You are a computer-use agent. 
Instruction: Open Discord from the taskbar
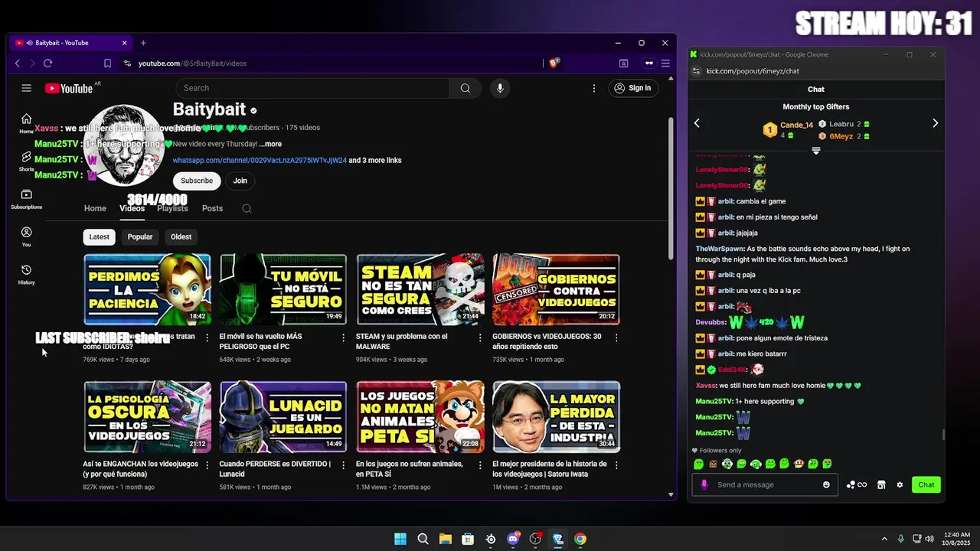point(513,539)
